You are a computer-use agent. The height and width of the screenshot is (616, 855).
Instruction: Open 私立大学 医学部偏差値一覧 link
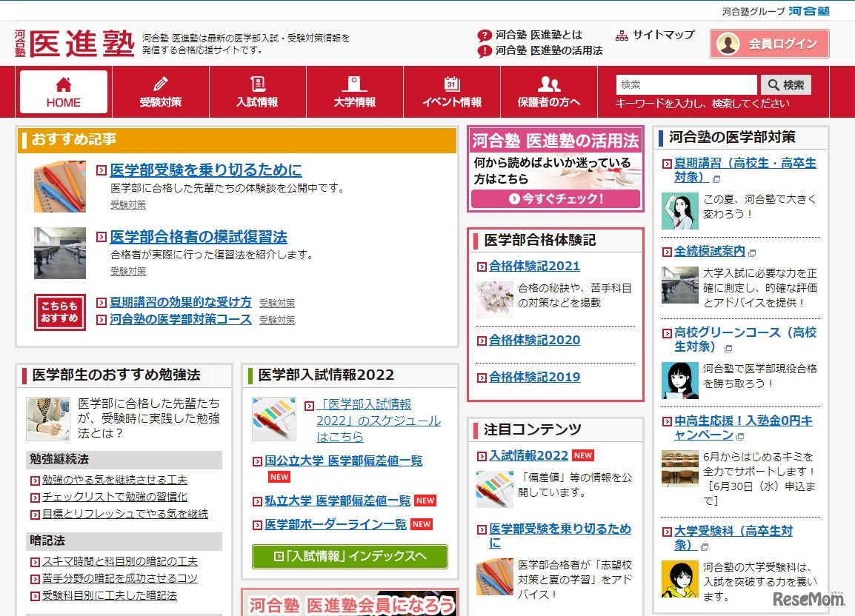338,500
